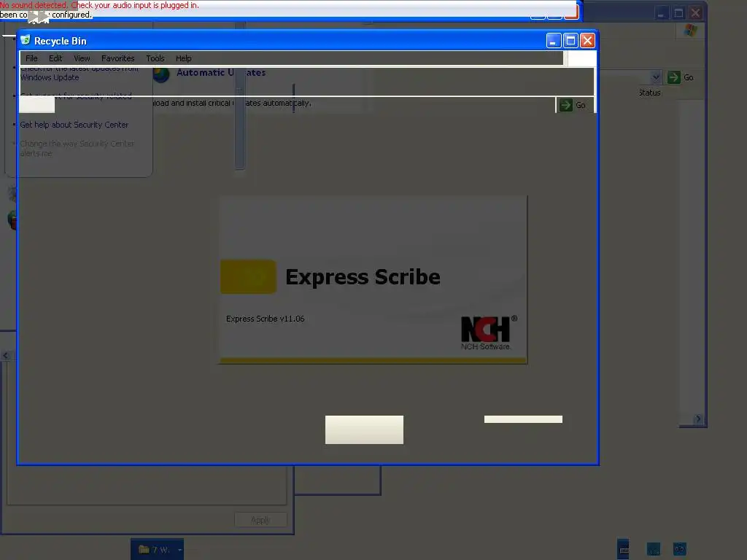Click the yellow Express Scribe logo icon
Image resolution: width=747 pixels, height=560 pixels.
[x=248, y=276]
